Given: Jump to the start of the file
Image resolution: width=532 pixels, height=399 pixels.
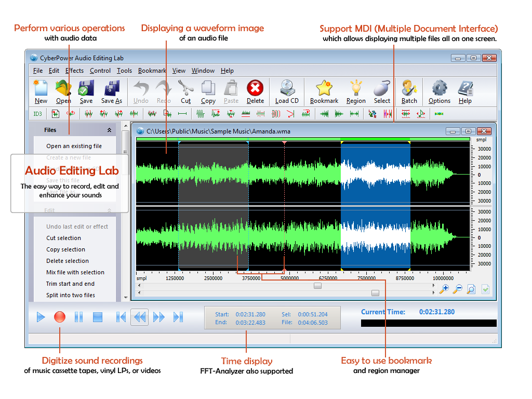Looking at the screenshot, I should click(121, 317).
